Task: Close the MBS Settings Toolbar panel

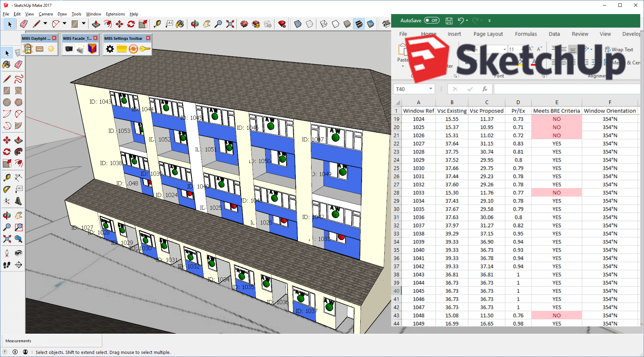Action: (148, 38)
